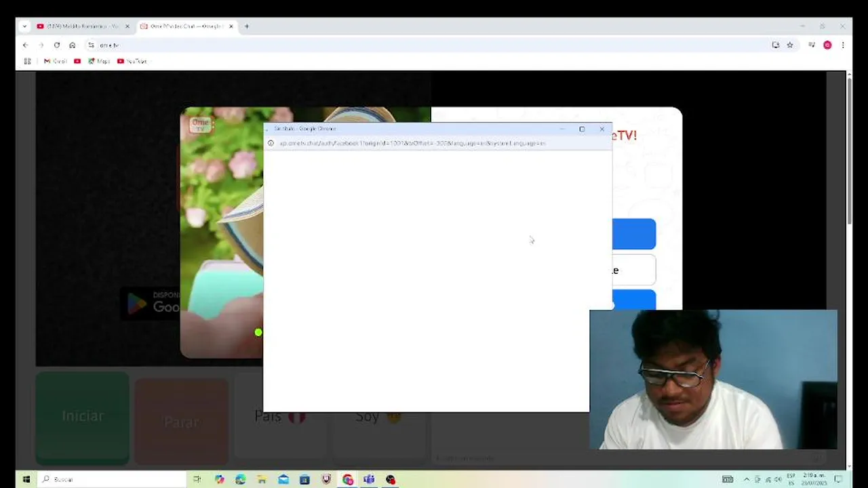Open a new browser tab
Screen dimensions: 868x488
click(247, 26)
